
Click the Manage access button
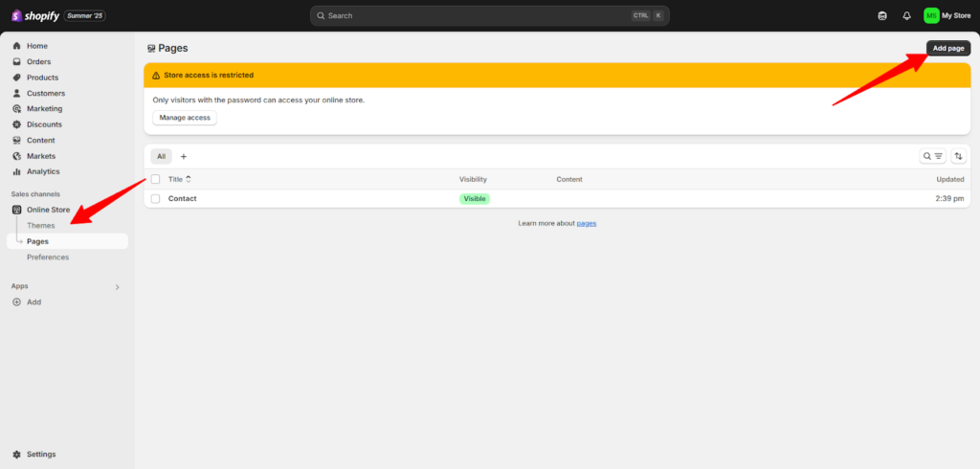185,118
